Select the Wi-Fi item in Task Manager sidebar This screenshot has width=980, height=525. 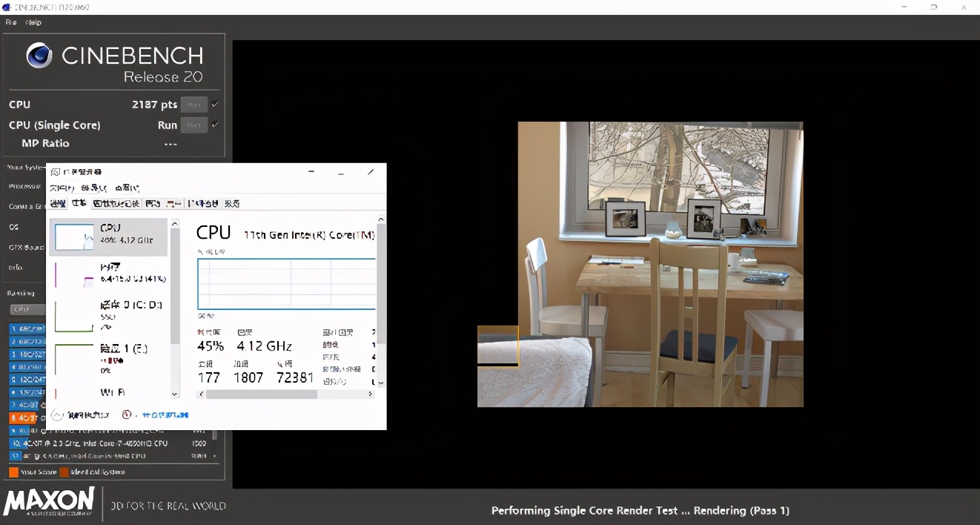coord(109,392)
